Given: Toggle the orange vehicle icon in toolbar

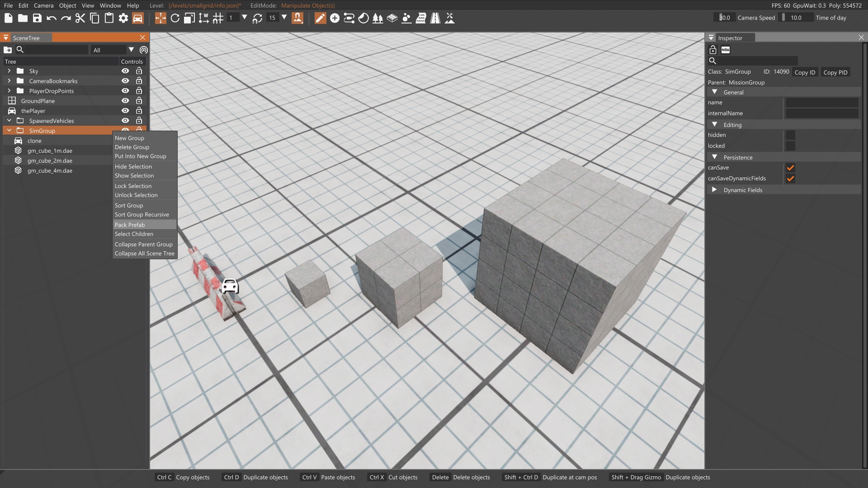Looking at the screenshot, I should 138,18.
